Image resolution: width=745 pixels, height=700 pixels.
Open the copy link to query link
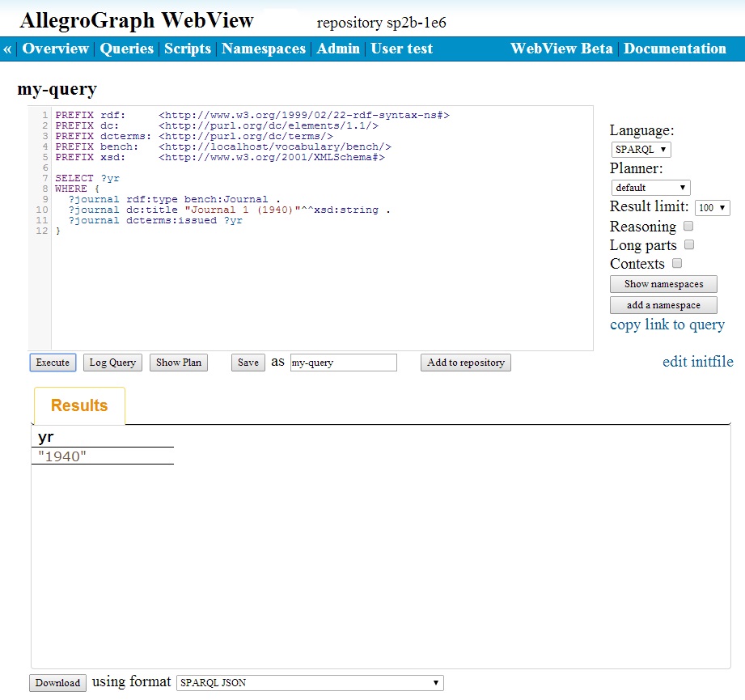[667, 324]
